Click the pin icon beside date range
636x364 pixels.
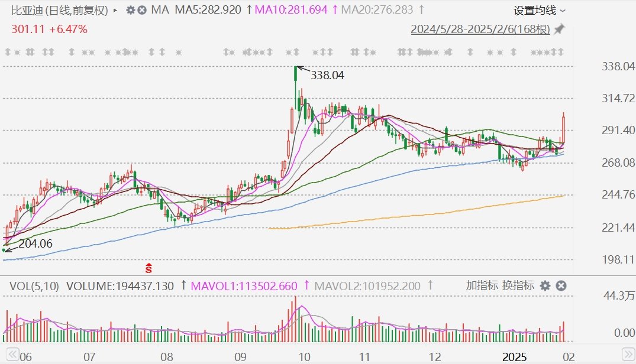(x=559, y=29)
